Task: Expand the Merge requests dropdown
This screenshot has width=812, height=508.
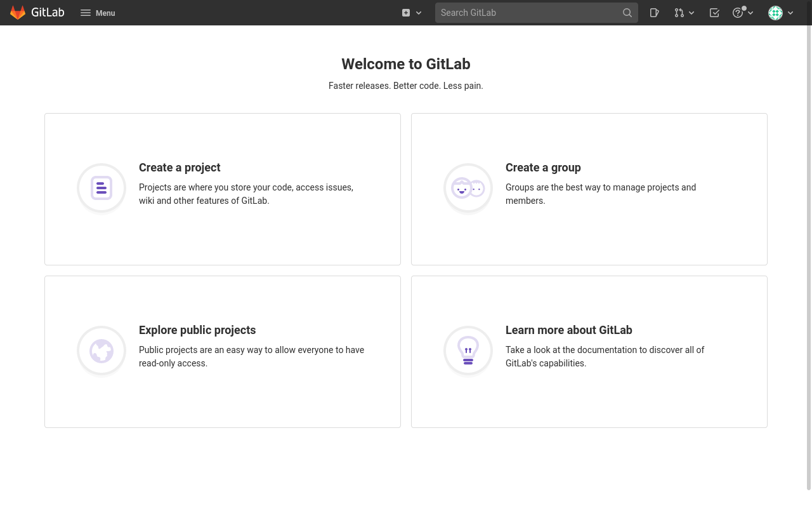Action: tap(684, 13)
